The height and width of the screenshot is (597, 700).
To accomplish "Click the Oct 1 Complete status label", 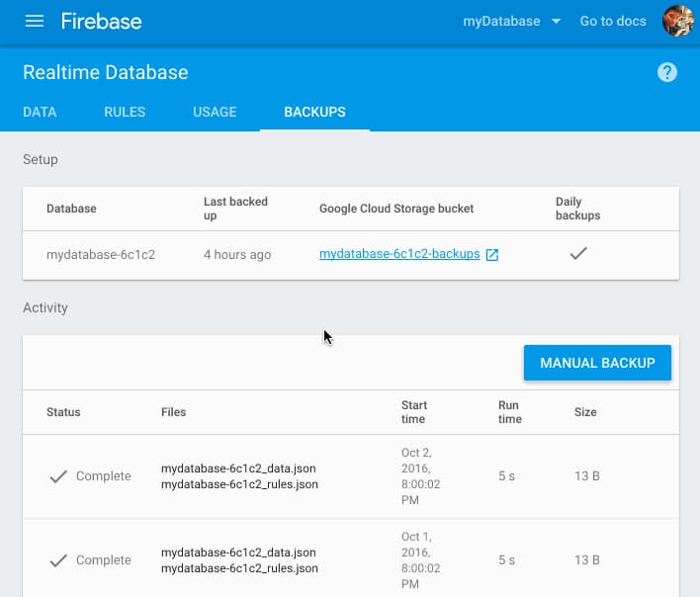I will 104,560.
